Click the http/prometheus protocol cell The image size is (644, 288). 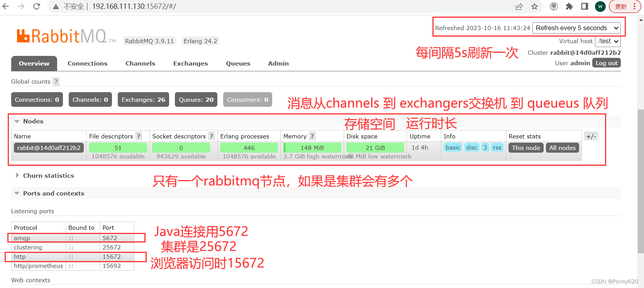click(39, 266)
